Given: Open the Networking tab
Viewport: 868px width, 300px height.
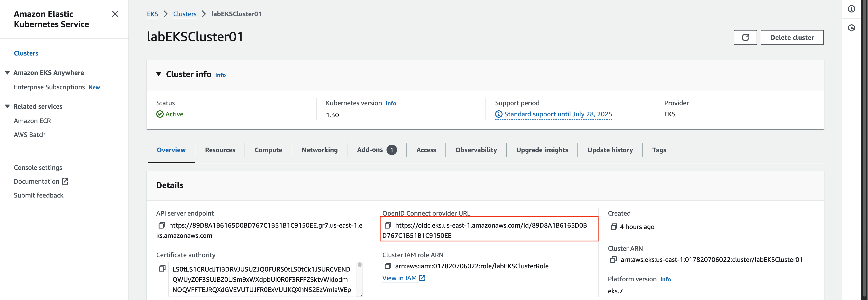Looking at the screenshot, I should tap(319, 150).
